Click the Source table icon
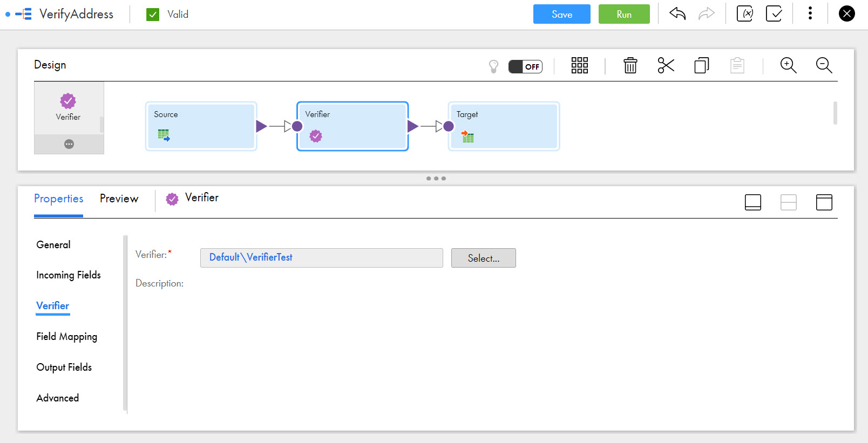868x443 pixels. [x=164, y=135]
